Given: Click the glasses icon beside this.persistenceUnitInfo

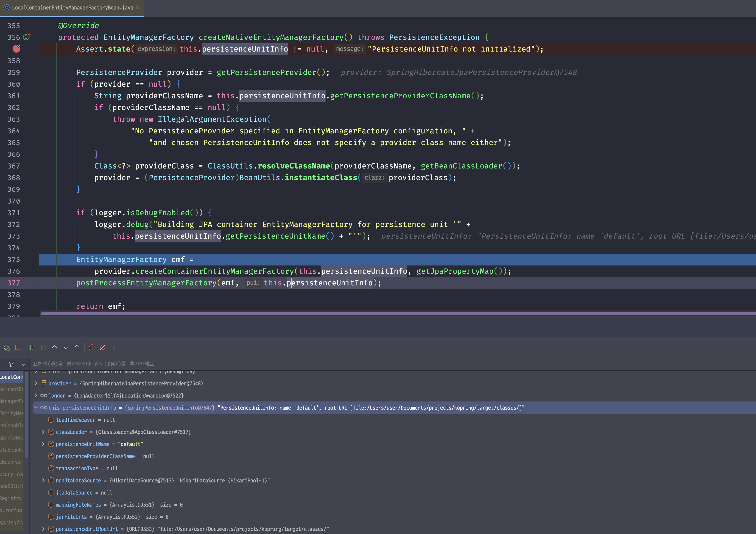Looking at the screenshot, I should [44, 408].
